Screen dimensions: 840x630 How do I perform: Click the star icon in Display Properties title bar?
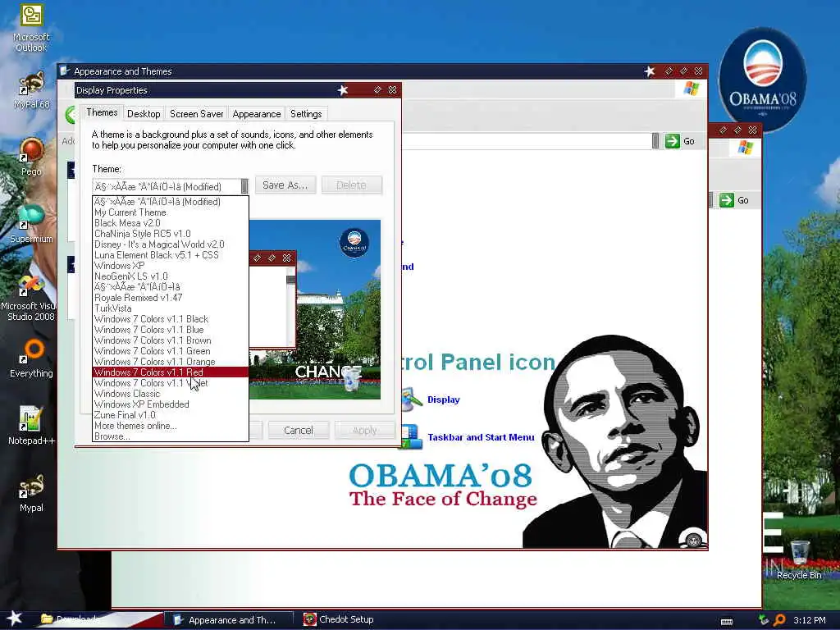(343, 90)
